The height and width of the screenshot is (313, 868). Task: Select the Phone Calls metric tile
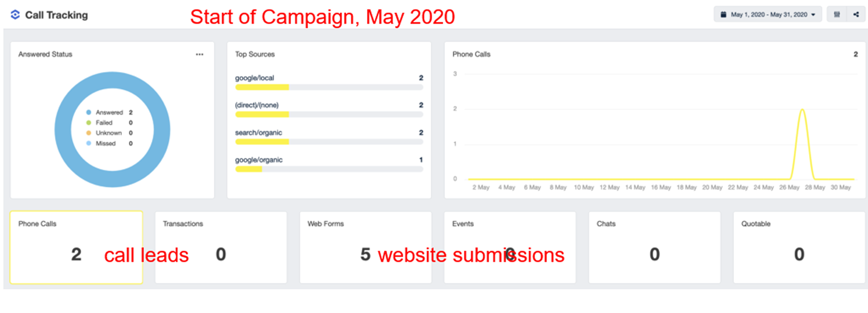coord(76,247)
